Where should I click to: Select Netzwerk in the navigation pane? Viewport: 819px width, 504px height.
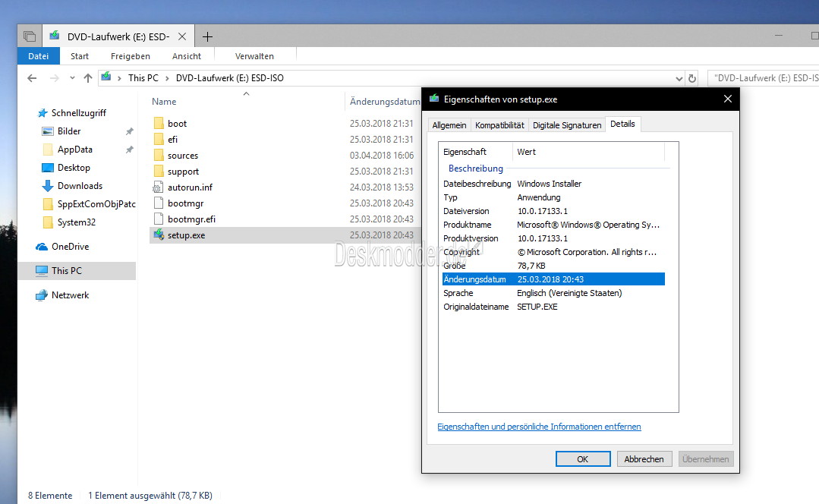(70, 295)
